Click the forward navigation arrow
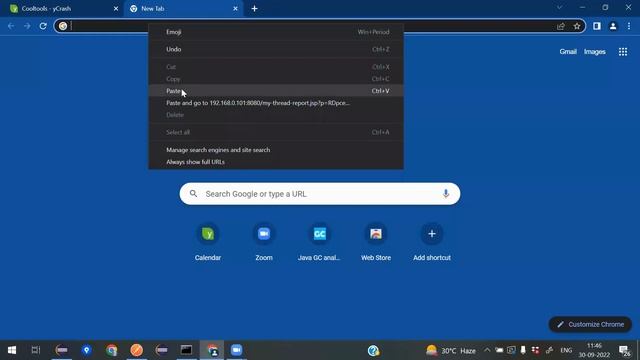This screenshot has height=360, width=640. [27, 26]
